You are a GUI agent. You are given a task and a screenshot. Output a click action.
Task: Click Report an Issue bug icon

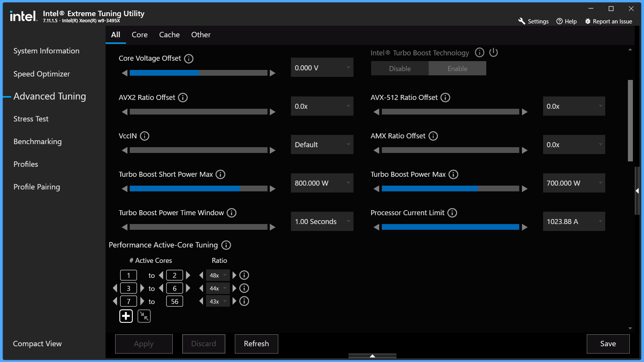pos(588,21)
